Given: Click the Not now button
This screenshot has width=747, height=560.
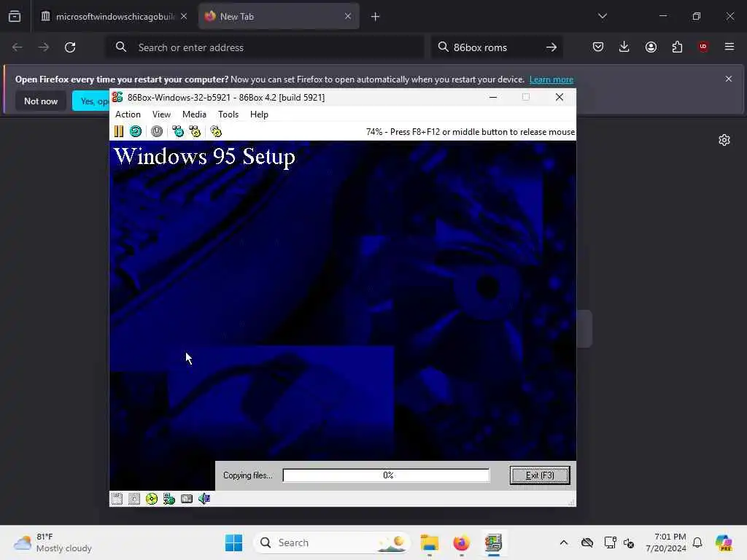Looking at the screenshot, I should (41, 101).
